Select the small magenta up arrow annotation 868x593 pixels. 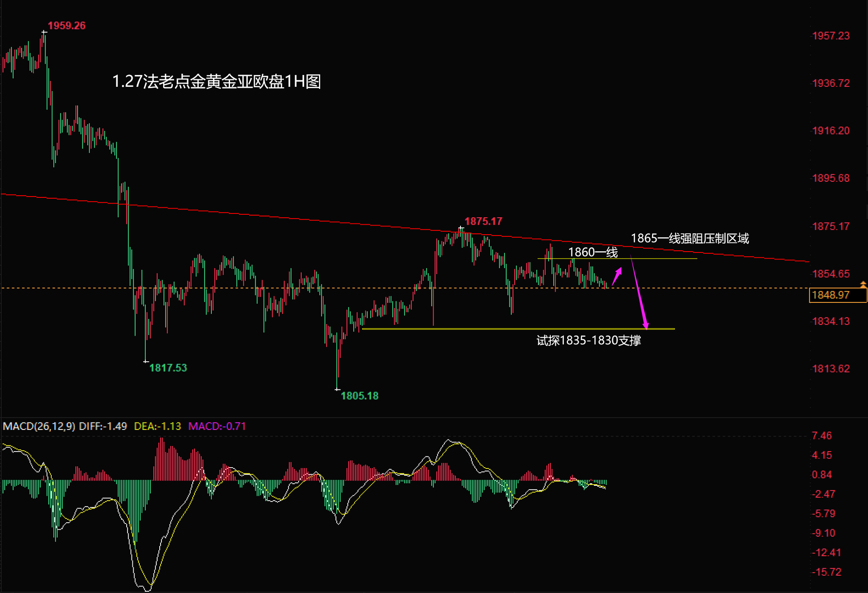617,276
